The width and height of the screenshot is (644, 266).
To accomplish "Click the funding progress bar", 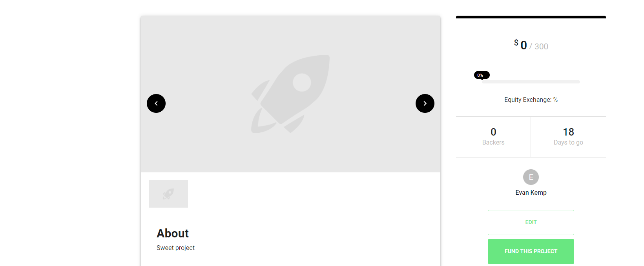I will pos(531,82).
